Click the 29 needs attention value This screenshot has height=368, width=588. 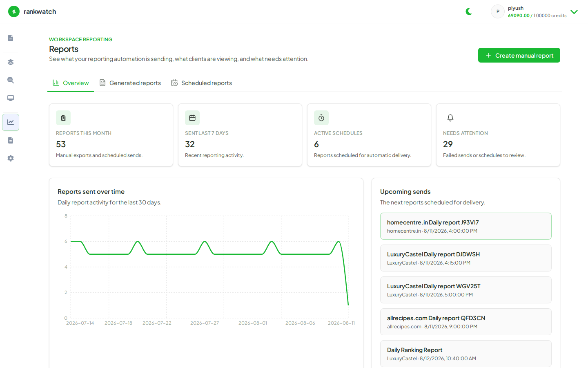pos(448,144)
